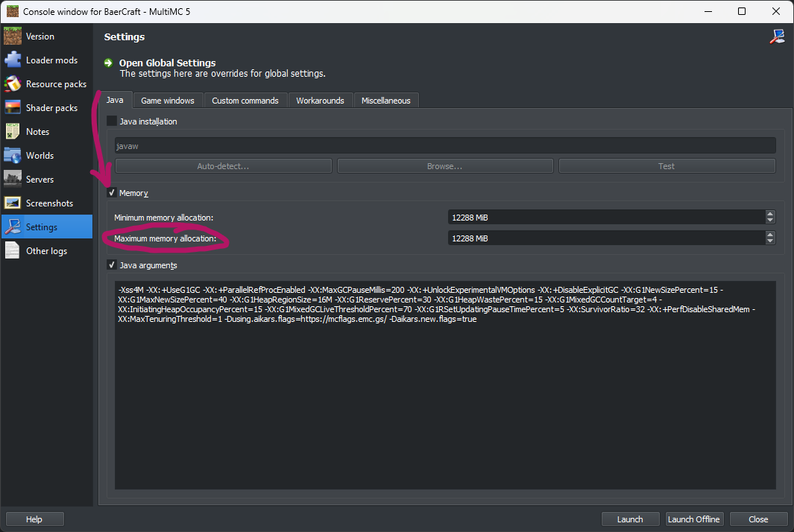Click the Worlds folder icon
The image size is (794, 532).
[x=13, y=156]
